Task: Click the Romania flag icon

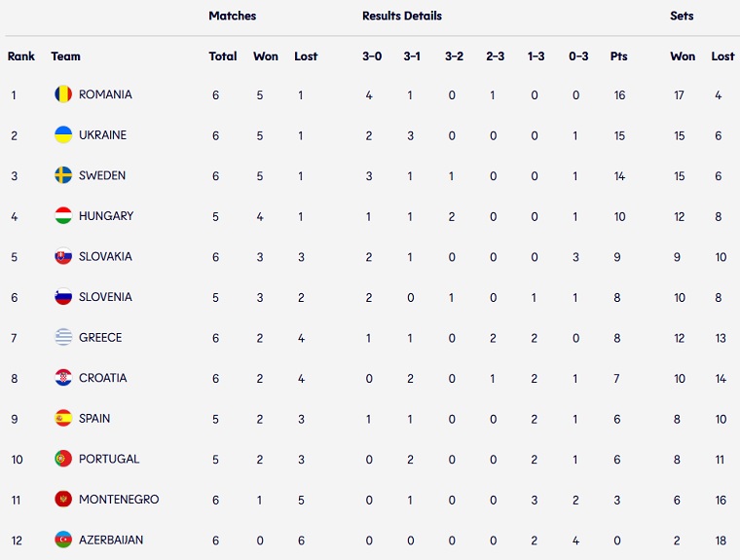Action: pyautogui.click(x=63, y=94)
